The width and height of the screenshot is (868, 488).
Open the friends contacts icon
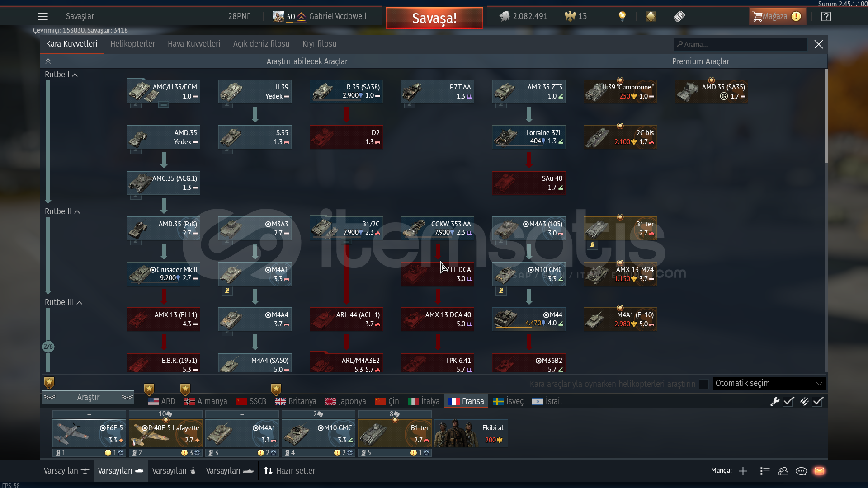[783, 471]
